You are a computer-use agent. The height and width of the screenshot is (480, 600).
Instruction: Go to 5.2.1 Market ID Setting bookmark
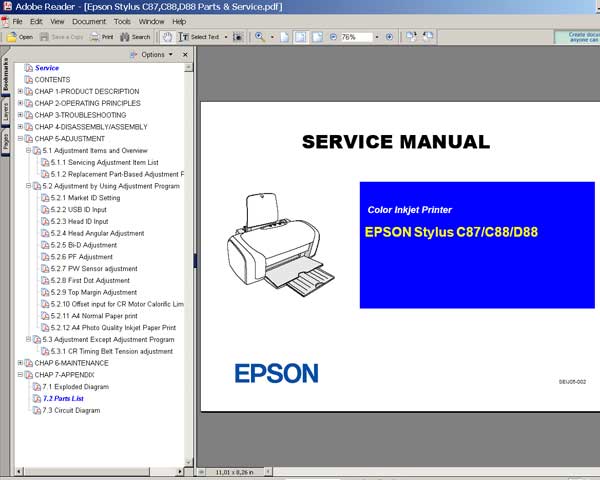tap(85, 198)
